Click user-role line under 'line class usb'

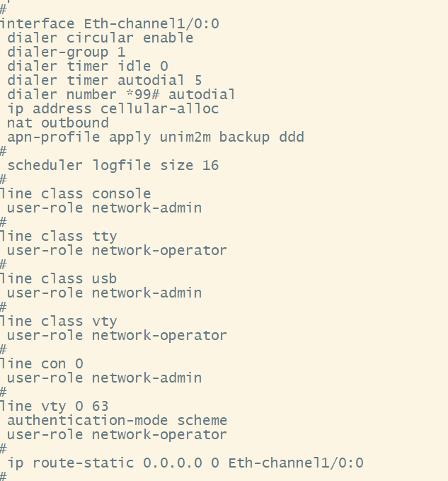coord(105,293)
